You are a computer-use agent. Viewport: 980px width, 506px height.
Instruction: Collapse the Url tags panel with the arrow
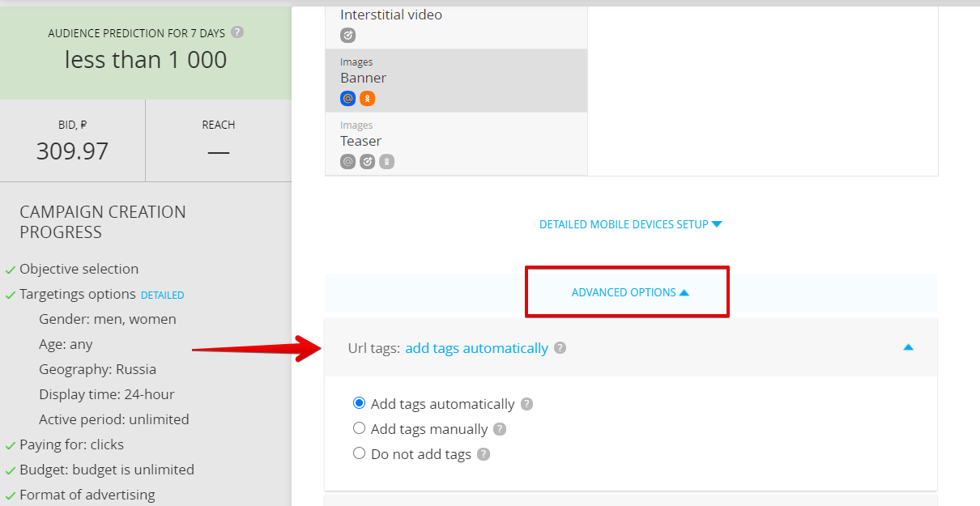click(908, 347)
